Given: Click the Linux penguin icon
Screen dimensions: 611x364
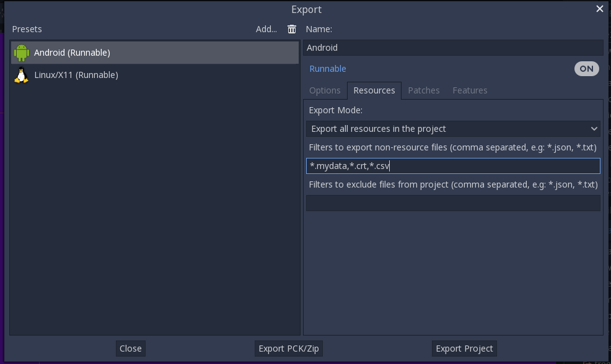Looking at the screenshot, I should point(22,75).
